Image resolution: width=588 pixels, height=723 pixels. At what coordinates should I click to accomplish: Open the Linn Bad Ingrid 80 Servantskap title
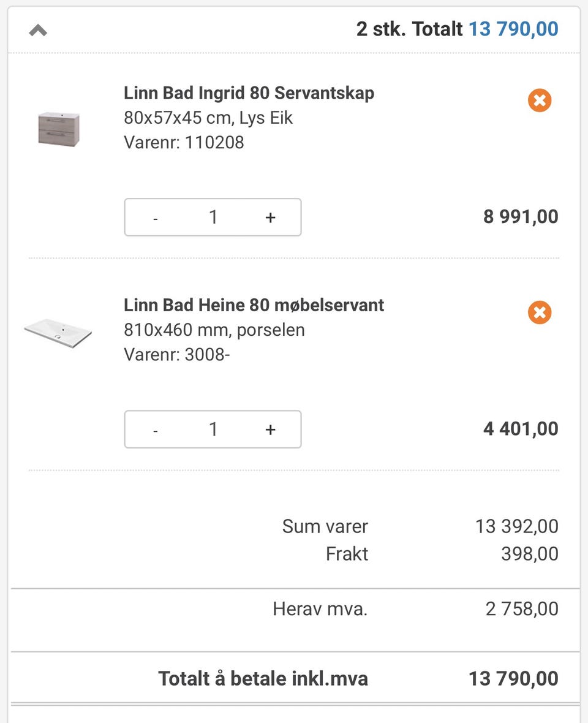[249, 93]
